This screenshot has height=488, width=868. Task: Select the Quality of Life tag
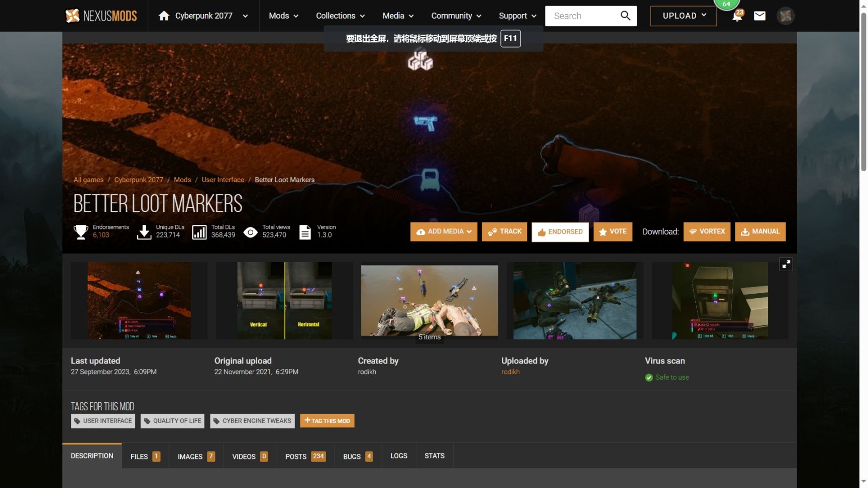172,421
